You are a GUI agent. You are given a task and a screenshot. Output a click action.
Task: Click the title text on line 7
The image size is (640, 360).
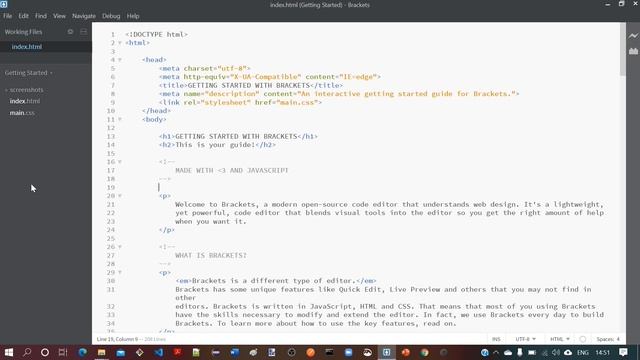pos(249,85)
